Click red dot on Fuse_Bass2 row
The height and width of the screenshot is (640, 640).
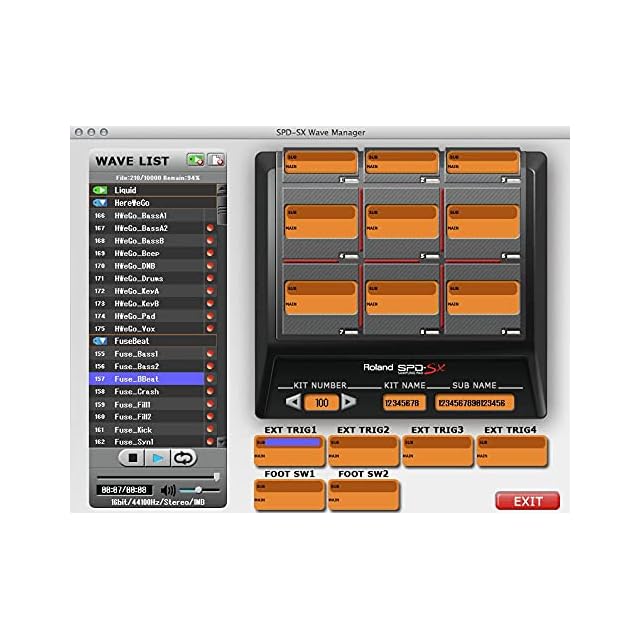click(210, 367)
